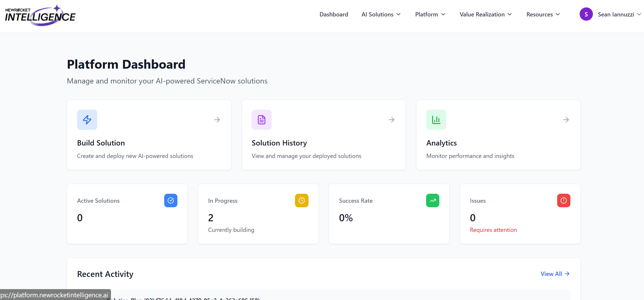This screenshot has width=644, height=300.
Task: Click the Solution History document icon
Action: (262, 120)
